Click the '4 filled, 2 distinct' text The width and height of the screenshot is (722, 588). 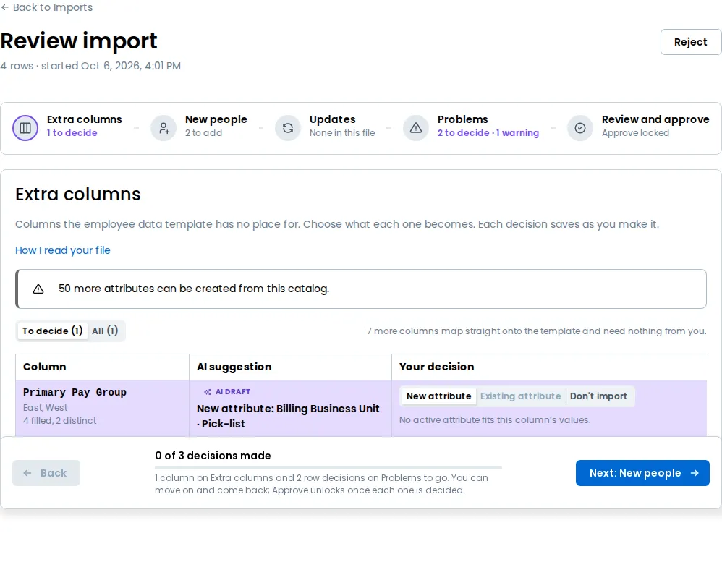click(x=60, y=420)
